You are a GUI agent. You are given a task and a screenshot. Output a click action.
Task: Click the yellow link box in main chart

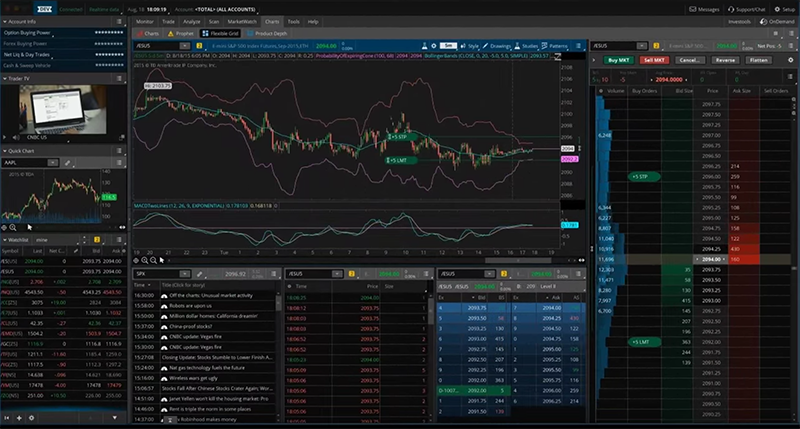point(199,46)
